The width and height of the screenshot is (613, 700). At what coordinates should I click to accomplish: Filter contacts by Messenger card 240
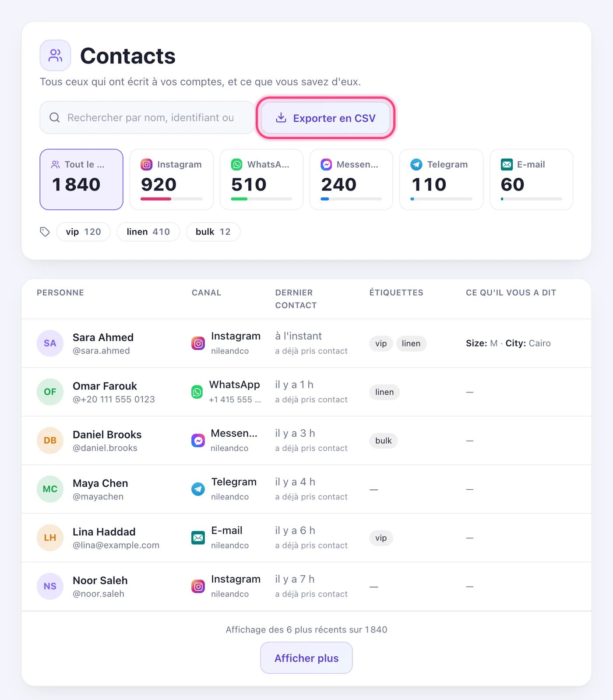(x=351, y=180)
